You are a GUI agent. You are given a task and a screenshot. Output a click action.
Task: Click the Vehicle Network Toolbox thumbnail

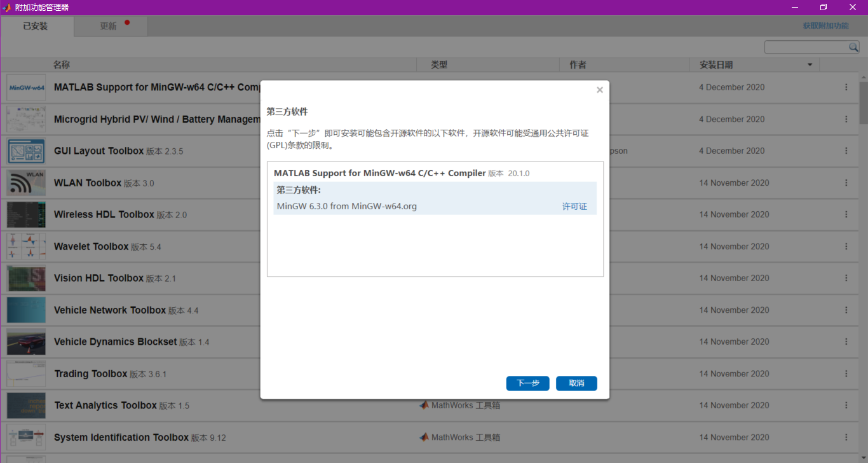(x=26, y=310)
